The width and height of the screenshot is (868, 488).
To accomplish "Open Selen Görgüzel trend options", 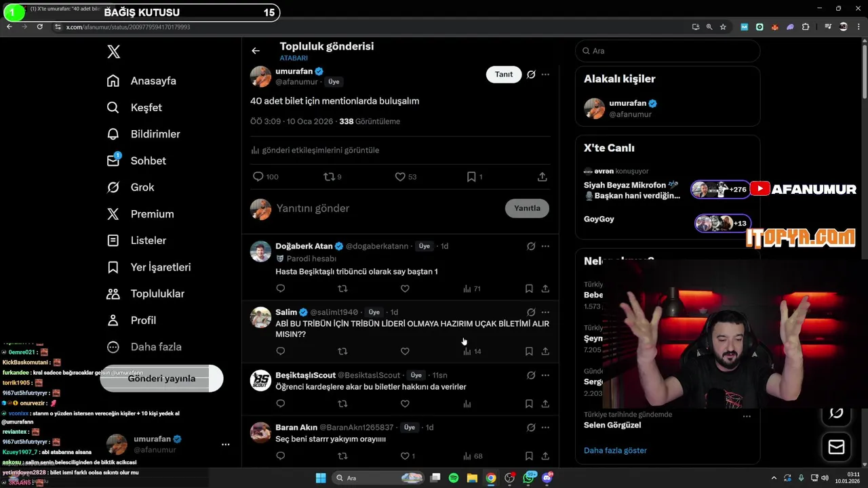I will [747, 416].
